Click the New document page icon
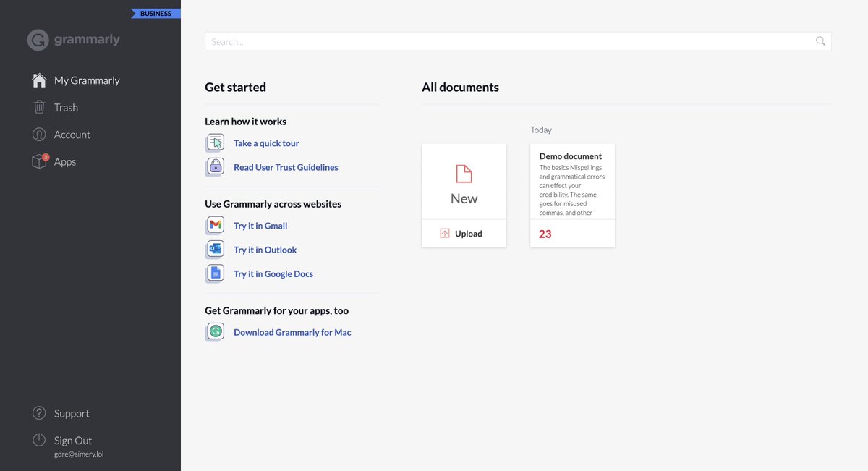Screen dimensions: 868x471 pos(464,174)
